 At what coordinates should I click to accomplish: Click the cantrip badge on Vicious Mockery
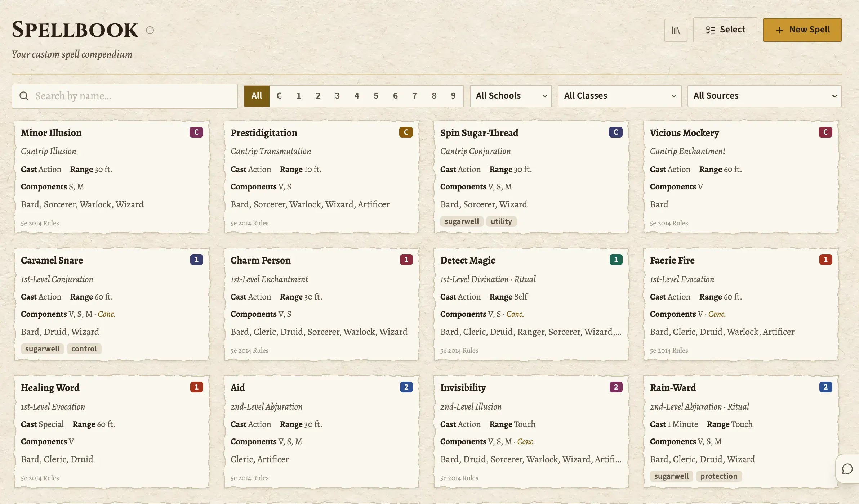coord(825,132)
